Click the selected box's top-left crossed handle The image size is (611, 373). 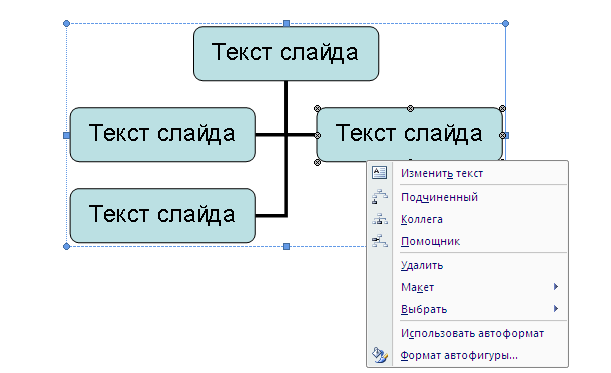pyautogui.click(x=317, y=108)
